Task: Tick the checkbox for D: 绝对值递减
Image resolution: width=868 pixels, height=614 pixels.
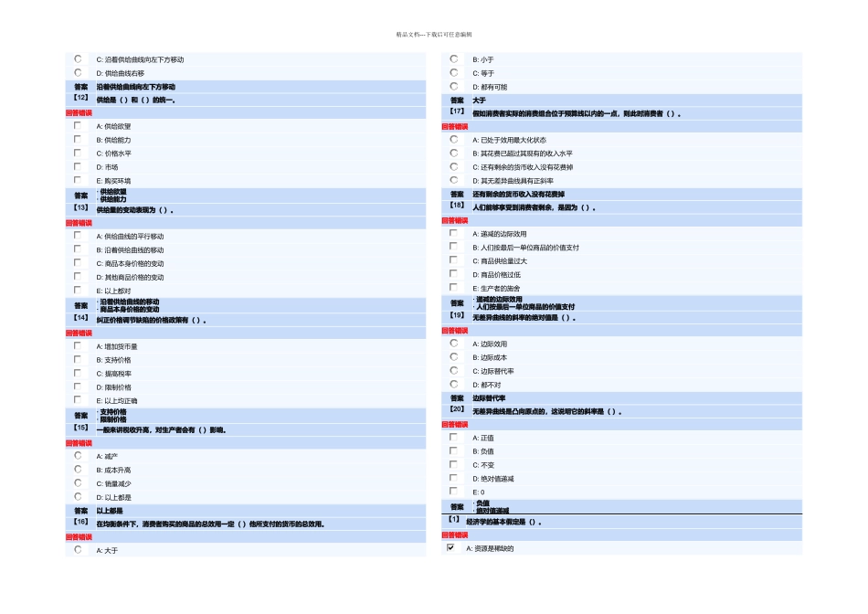Action: (453, 478)
